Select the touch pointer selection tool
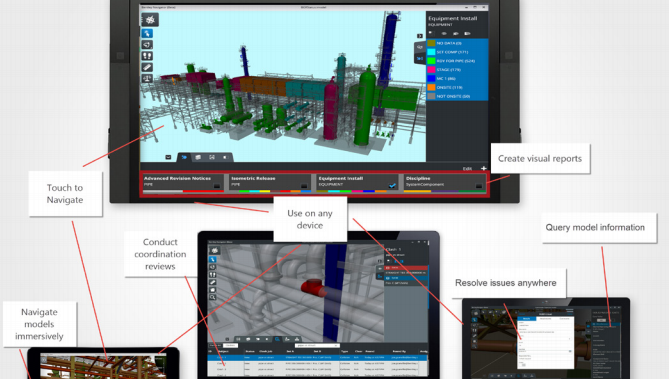Viewport: 669px width, 379px height. point(147,33)
